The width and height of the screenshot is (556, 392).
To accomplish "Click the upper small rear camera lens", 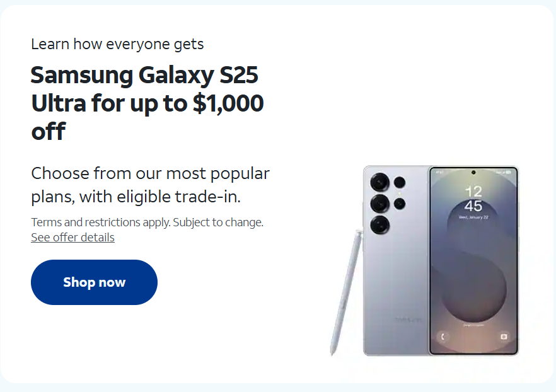I will (400, 183).
